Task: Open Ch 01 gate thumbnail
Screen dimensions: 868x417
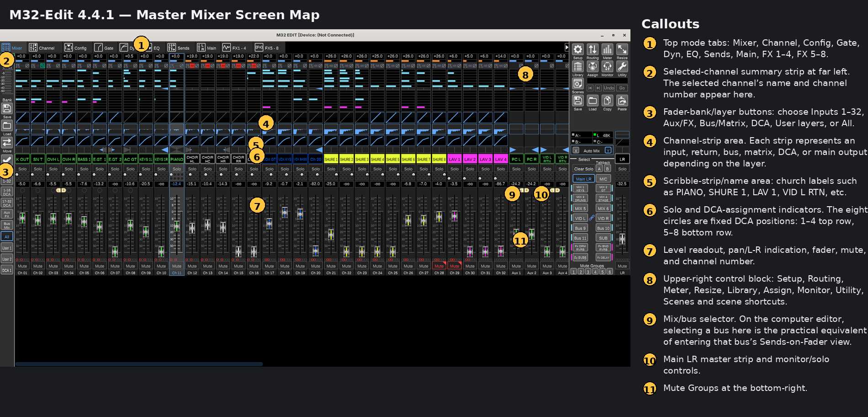Action: point(22,118)
